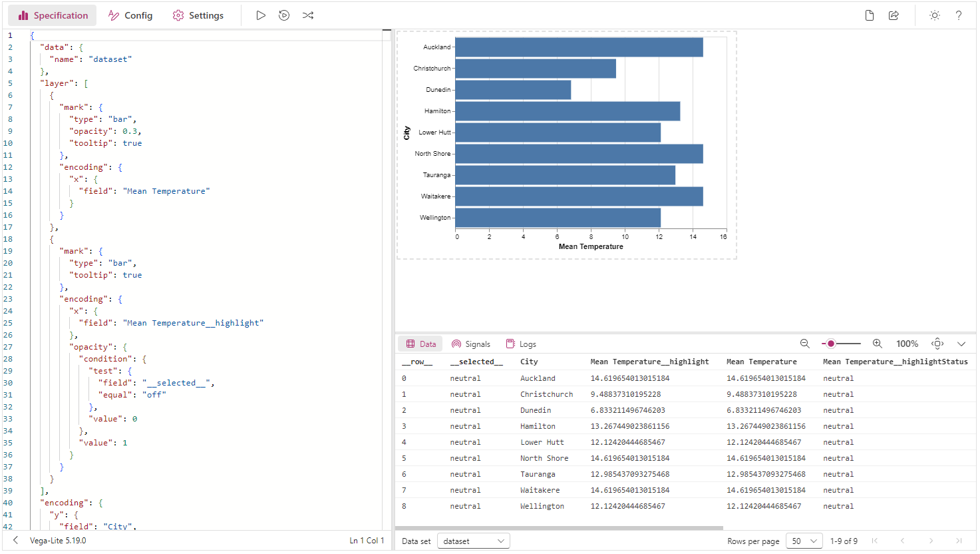Click the auto-run play circle icon
This screenshot has width=980, height=554.
coord(284,15)
